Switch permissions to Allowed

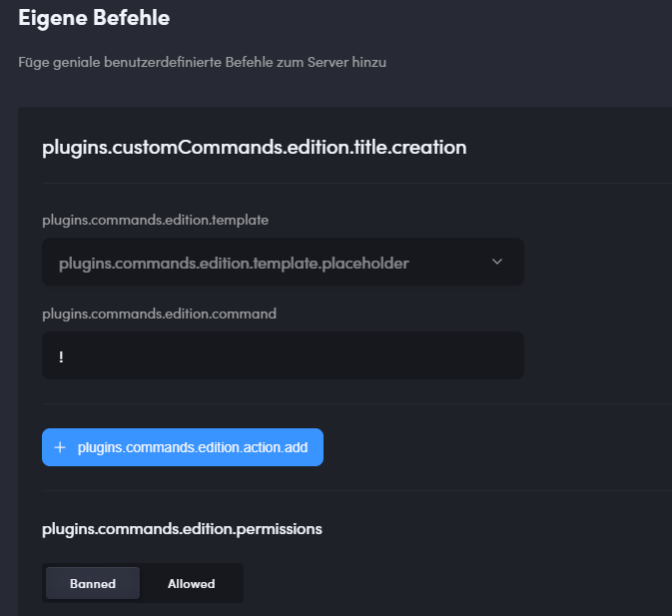(191, 583)
